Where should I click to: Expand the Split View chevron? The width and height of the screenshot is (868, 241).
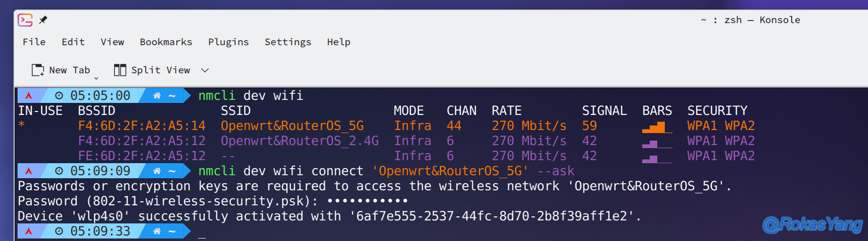[205, 70]
